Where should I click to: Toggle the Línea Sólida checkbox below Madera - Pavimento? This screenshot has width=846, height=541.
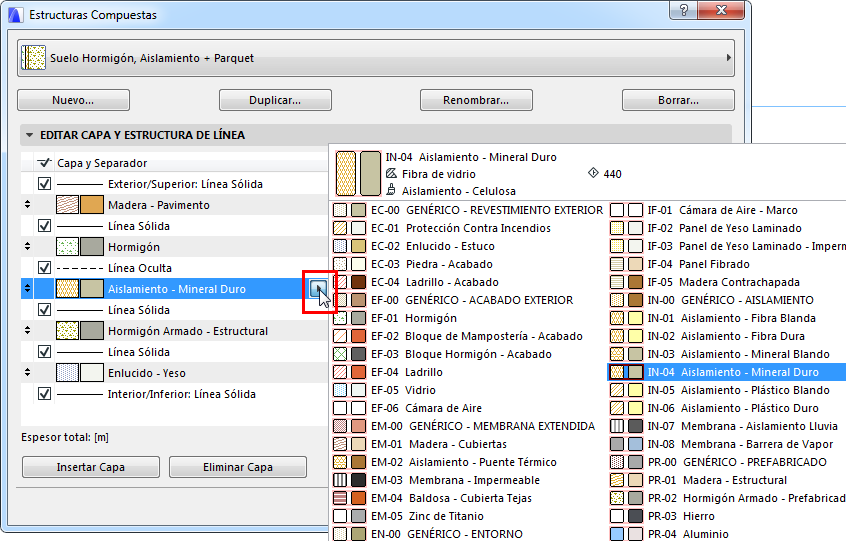45,226
